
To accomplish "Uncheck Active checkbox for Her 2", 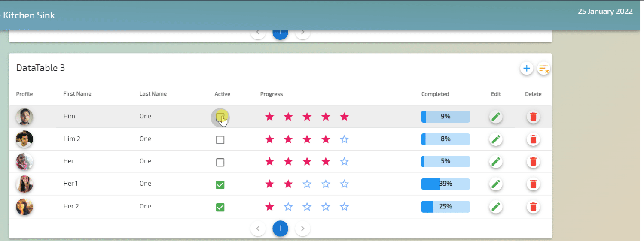I will pyautogui.click(x=220, y=208).
